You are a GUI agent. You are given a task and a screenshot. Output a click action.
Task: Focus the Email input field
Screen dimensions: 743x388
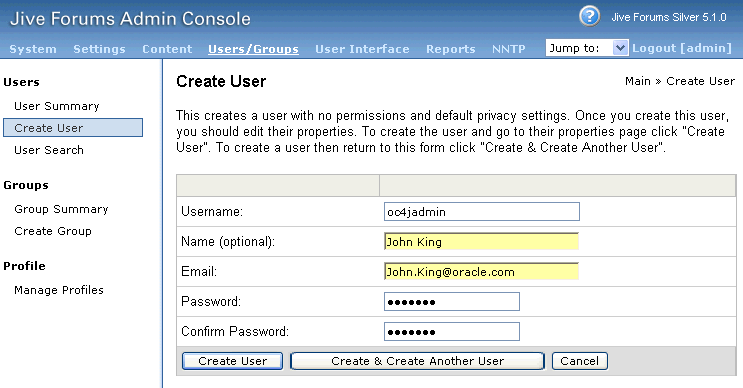[481, 271]
